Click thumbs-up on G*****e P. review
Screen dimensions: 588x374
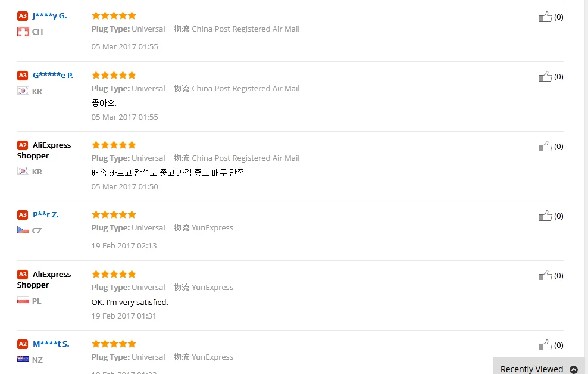click(x=545, y=76)
